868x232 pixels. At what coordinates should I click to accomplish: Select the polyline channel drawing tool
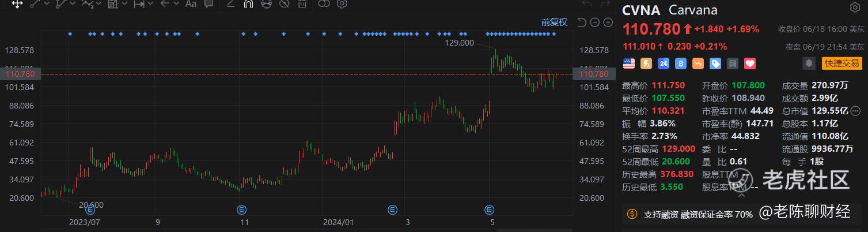pos(60,4)
